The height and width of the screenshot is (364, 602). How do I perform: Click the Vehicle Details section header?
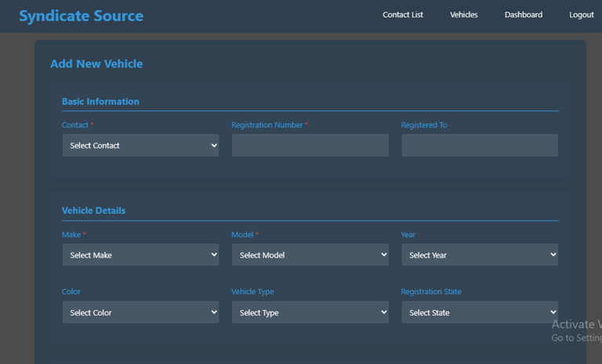click(93, 211)
